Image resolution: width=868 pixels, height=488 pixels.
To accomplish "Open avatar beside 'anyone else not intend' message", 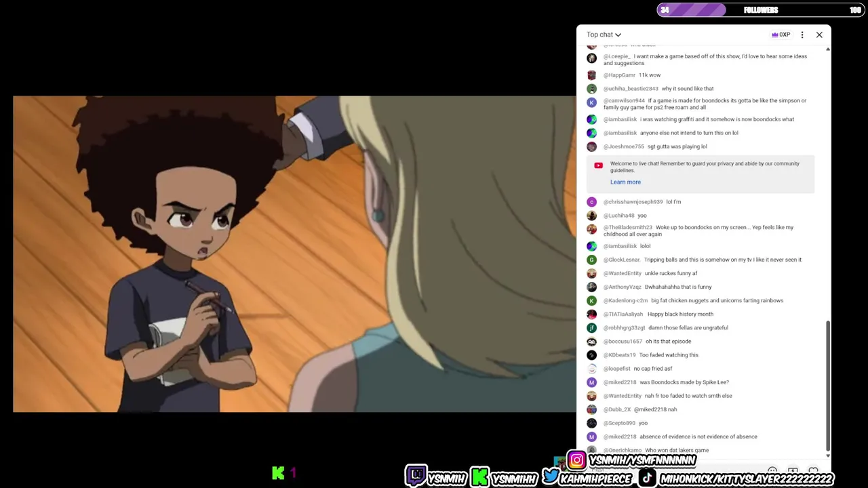I will point(591,133).
